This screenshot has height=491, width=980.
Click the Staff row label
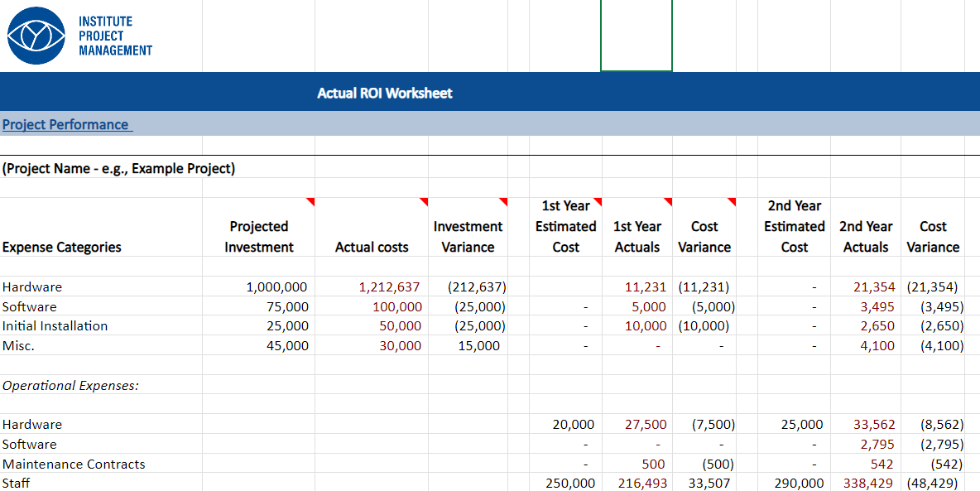tap(17, 484)
